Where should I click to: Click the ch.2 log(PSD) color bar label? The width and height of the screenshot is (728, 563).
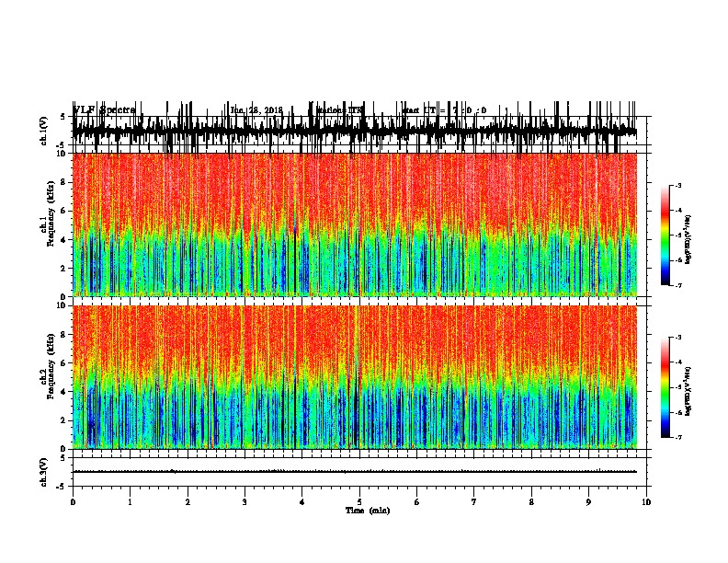click(688, 391)
